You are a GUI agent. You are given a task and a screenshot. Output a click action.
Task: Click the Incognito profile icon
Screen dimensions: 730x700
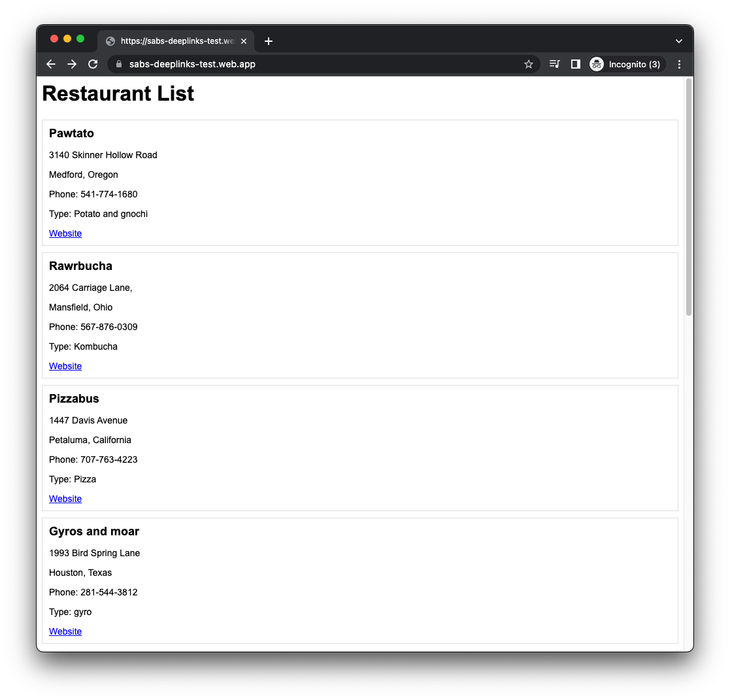point(597,64)
